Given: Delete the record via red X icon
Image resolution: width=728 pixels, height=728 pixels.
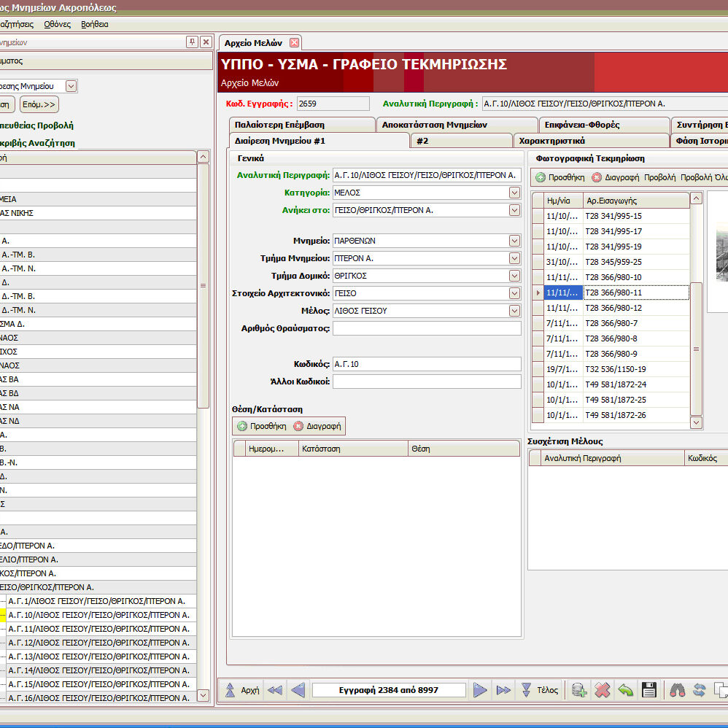Looking at the screenshot, I should [x=602, y=689].
